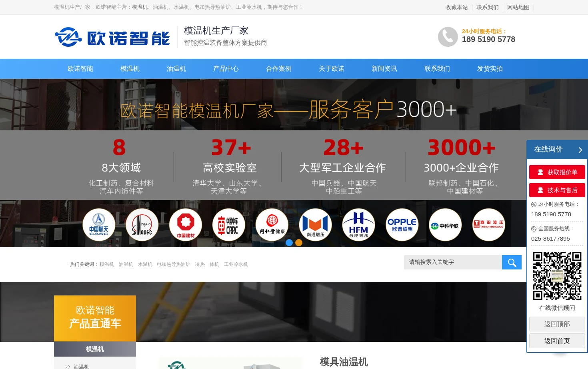Open the 中国建材 client logo

(186, 225)
